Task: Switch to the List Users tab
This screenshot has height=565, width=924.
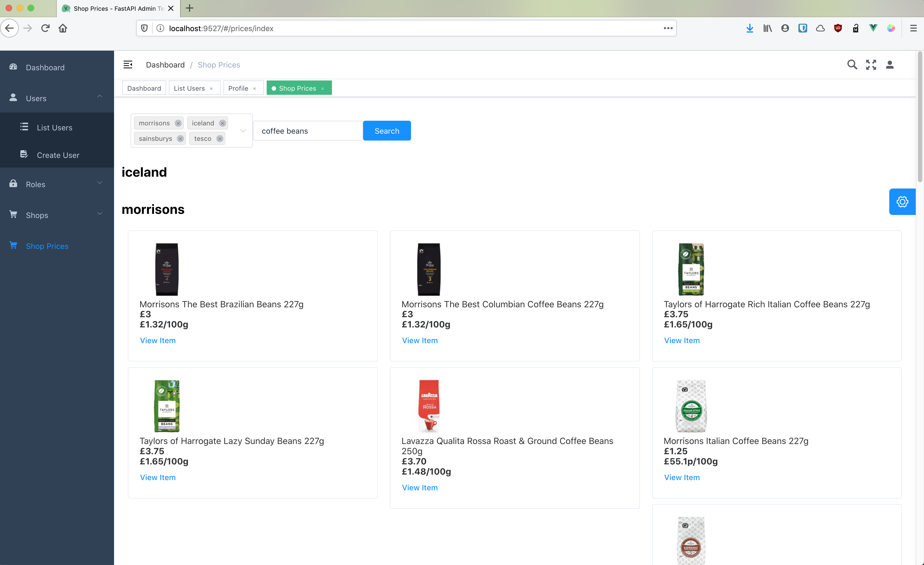Action: point(189,88)
